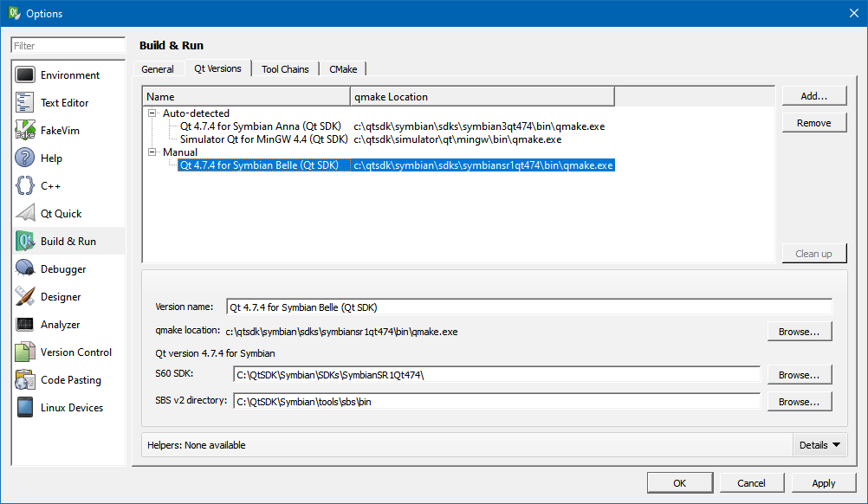Collapse the Auto-detected tree group

[x=152, y=113]
